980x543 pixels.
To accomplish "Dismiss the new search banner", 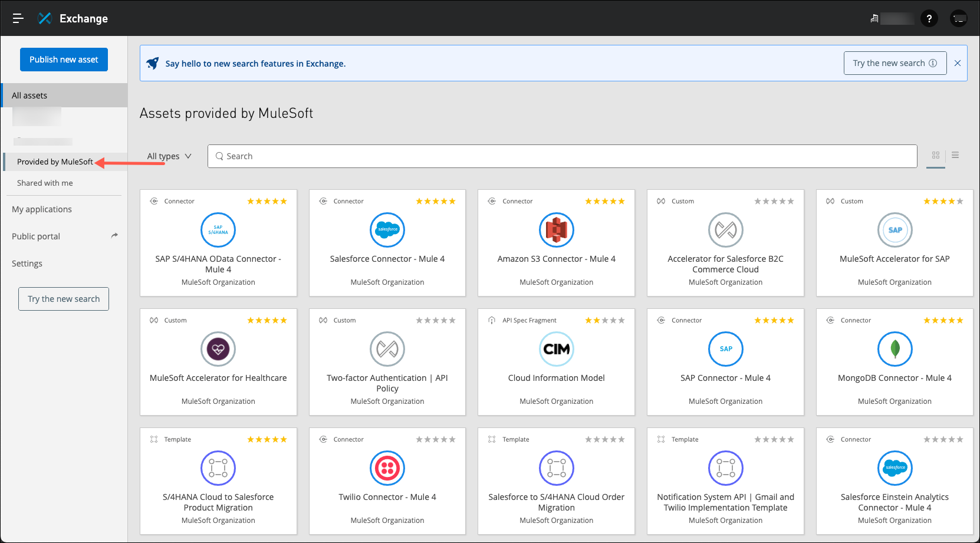I will coord(958,63).
